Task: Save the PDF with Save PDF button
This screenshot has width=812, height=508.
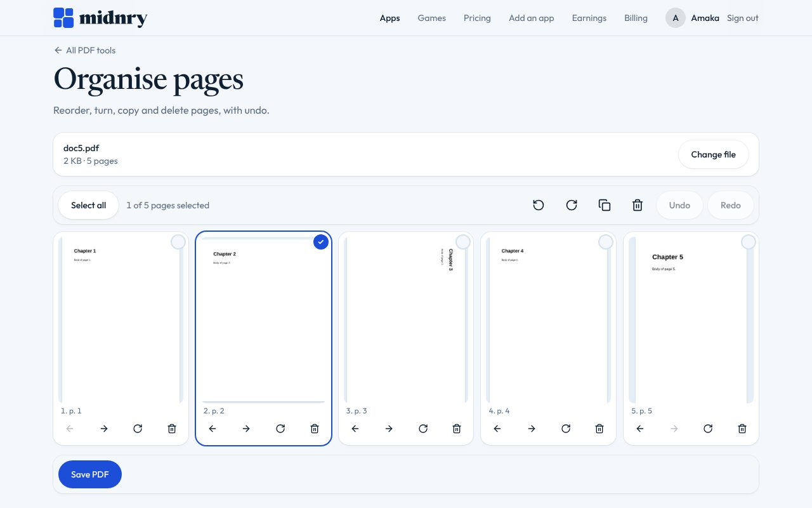Action: [x=90, y=474]
